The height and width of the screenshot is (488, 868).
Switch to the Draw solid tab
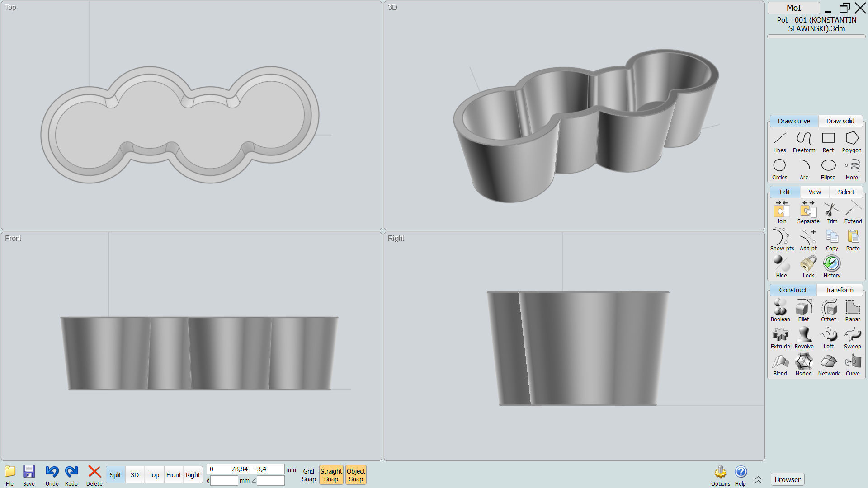pyautogui.click(x=840, y=121)
